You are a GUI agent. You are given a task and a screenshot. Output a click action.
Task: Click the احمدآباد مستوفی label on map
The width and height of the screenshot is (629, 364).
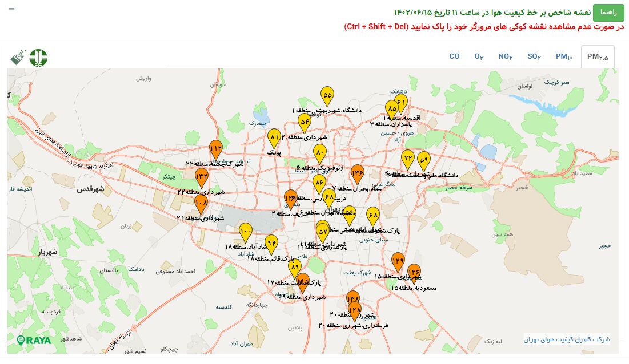[175, 271]
